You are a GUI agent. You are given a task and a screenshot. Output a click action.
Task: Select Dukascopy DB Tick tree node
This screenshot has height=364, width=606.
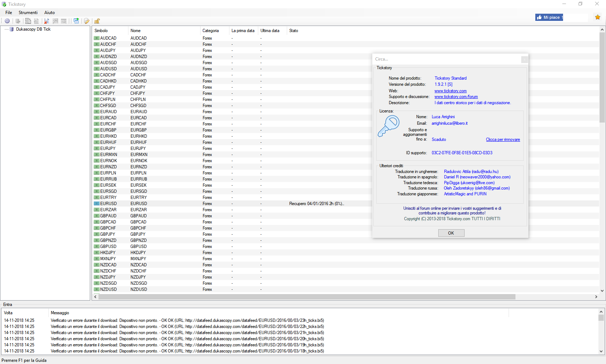33,29
